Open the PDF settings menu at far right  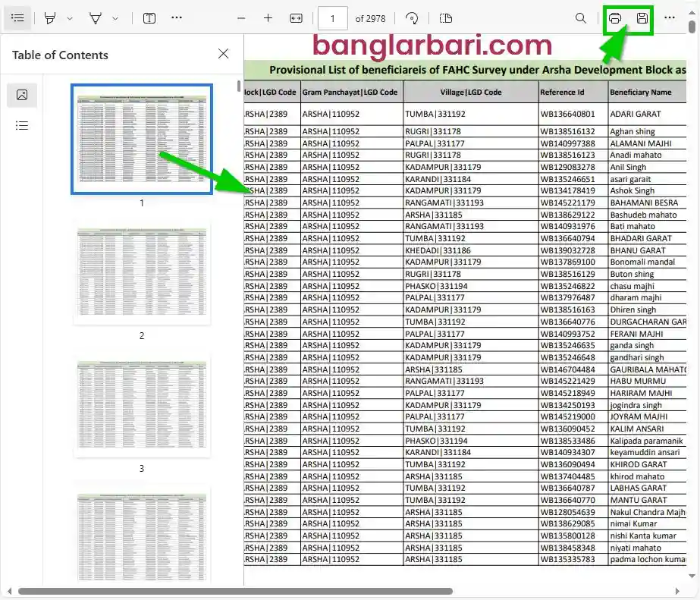point(670,17)
